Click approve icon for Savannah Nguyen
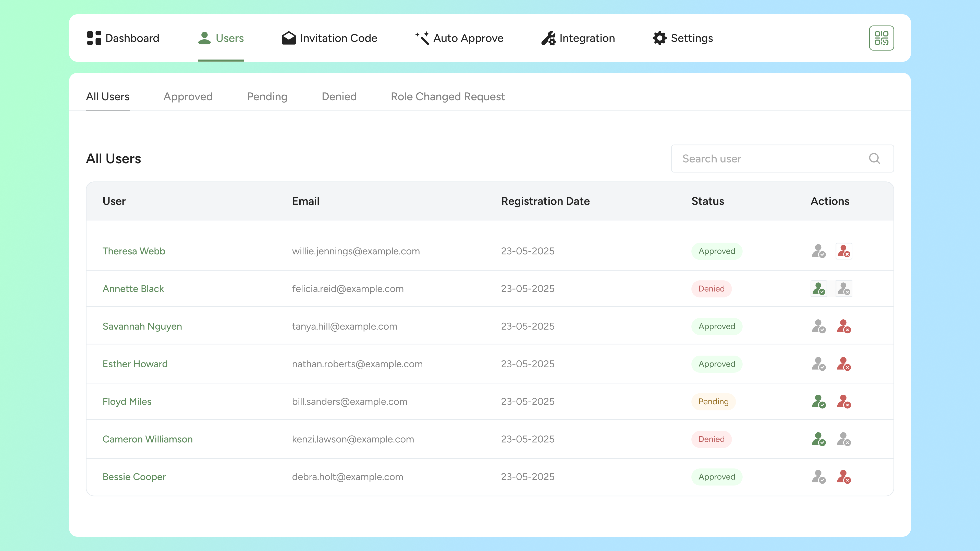Screen dimensions: 980x551 (818, 326)
